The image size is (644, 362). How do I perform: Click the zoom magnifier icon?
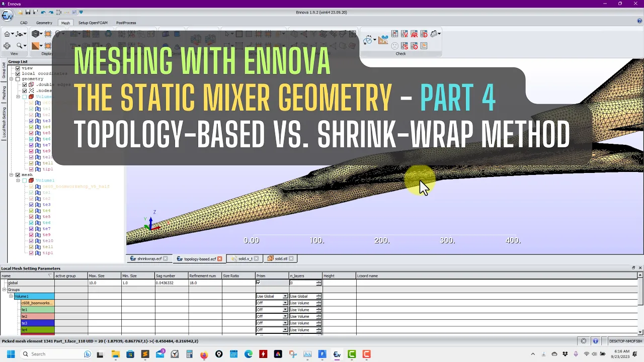(x=19, y=46)
